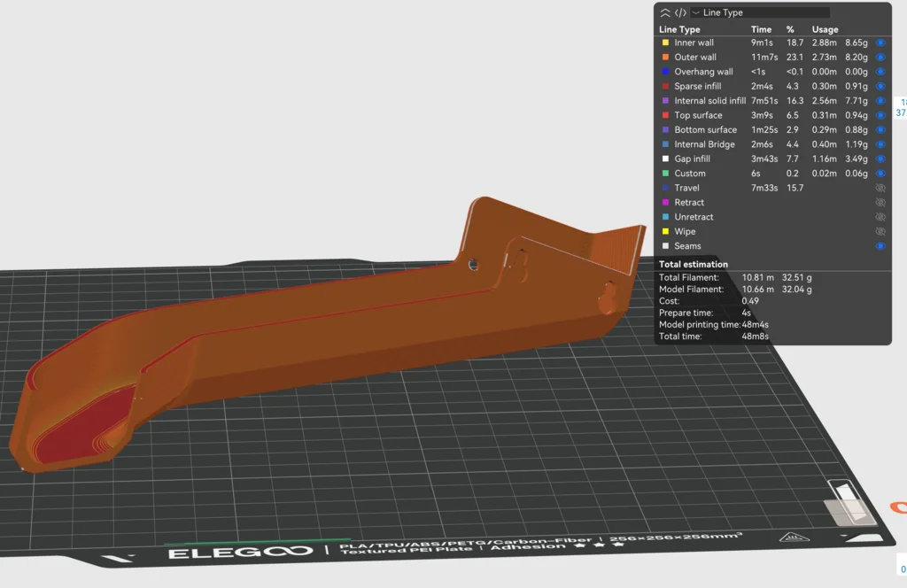Hide Inner wall lines with eye icon
This screenshot has width=907, height=588.
880,43
